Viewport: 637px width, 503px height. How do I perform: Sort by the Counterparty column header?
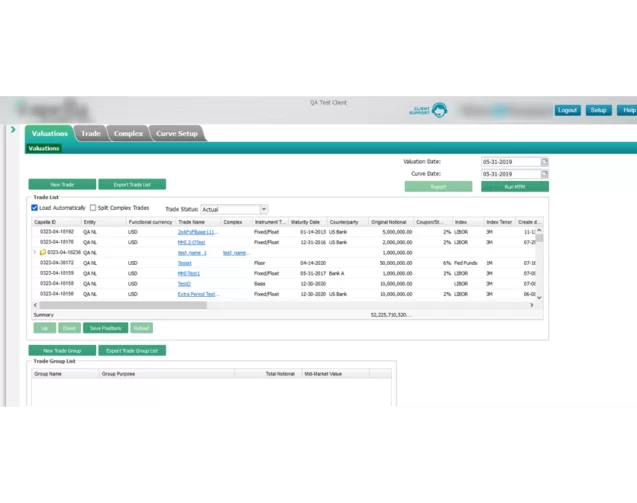pyautogui.click(x=348, y=222)
